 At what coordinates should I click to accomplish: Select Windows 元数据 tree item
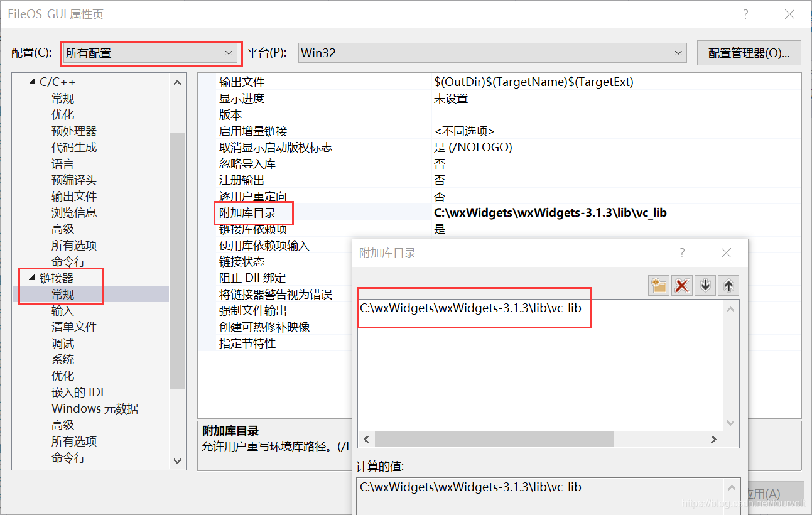pyautogui.click(x=95, y=409)
